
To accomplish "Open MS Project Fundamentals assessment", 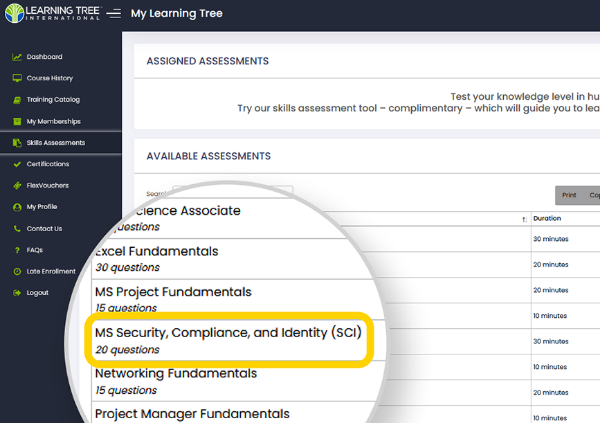I will click(x=173, y=292).
